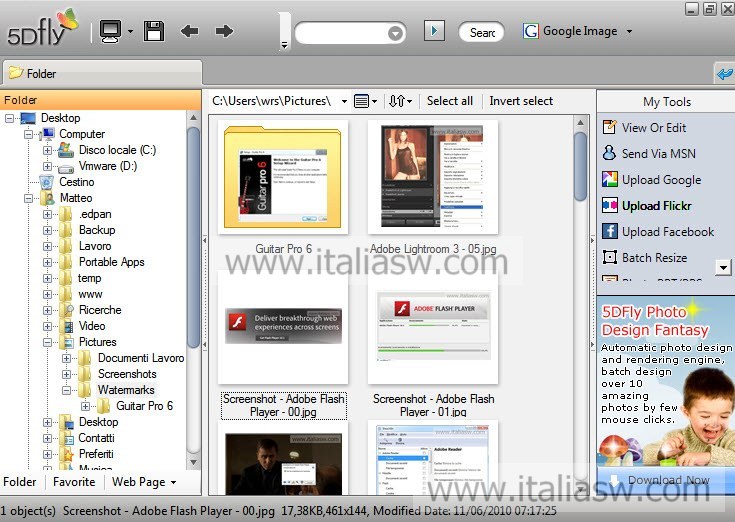Click the Vmware (D:) drive icon
Screen dimensions: 735x522
pyautogui.click(x=66, y=167)
